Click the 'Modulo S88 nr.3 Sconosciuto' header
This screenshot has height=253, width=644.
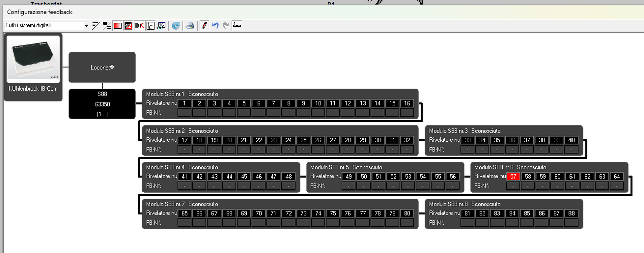(465, 131)
